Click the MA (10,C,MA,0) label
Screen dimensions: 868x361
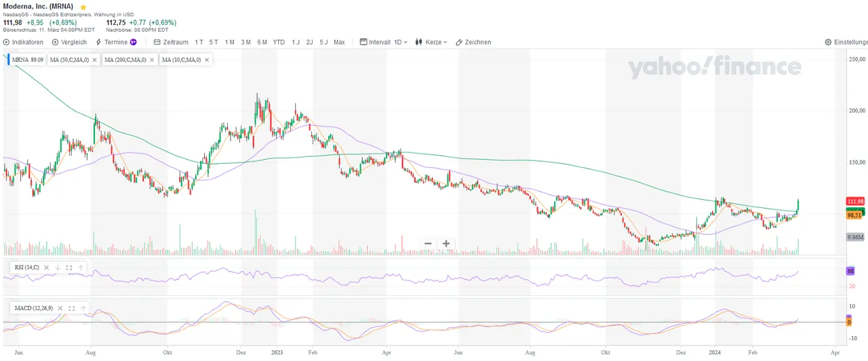(181, 60)
